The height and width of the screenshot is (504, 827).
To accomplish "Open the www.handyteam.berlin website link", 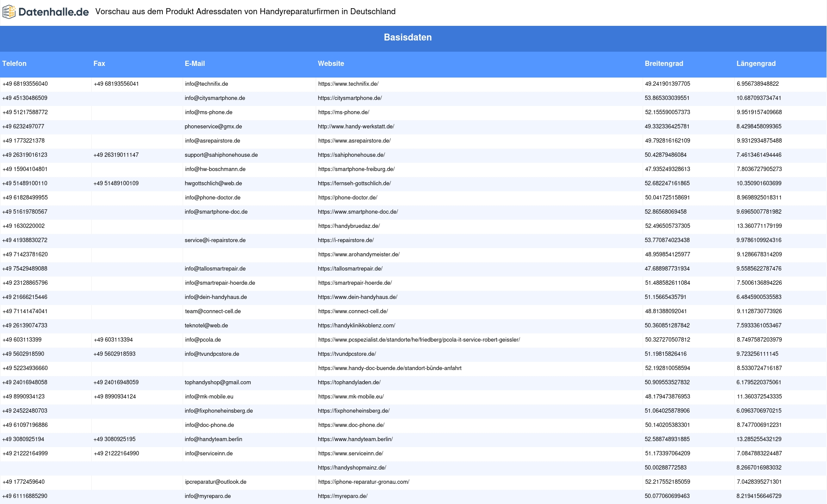I will [355, 439].
